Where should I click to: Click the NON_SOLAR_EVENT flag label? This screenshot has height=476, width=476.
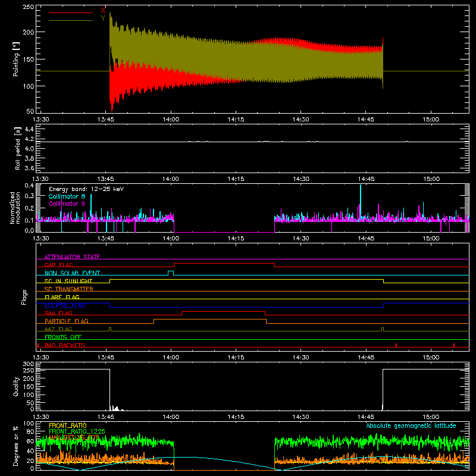72,273
